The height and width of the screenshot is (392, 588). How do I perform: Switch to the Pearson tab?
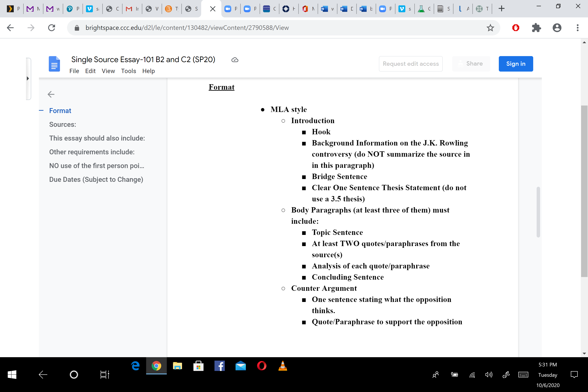pyautogui.click(x=270, y=9)
